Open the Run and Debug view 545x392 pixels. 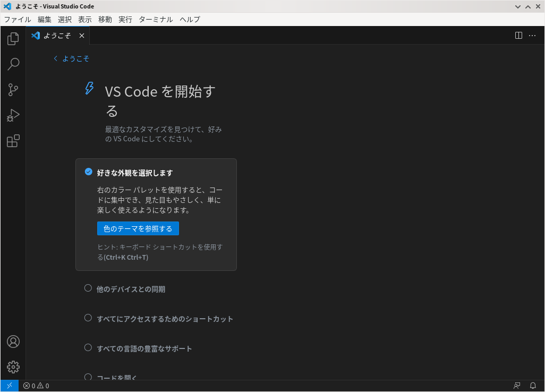pos(13,115)
